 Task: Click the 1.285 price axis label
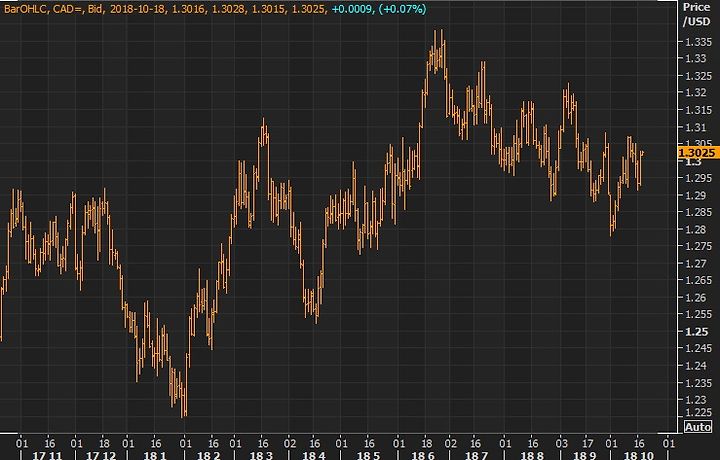(x=697, y=213)
